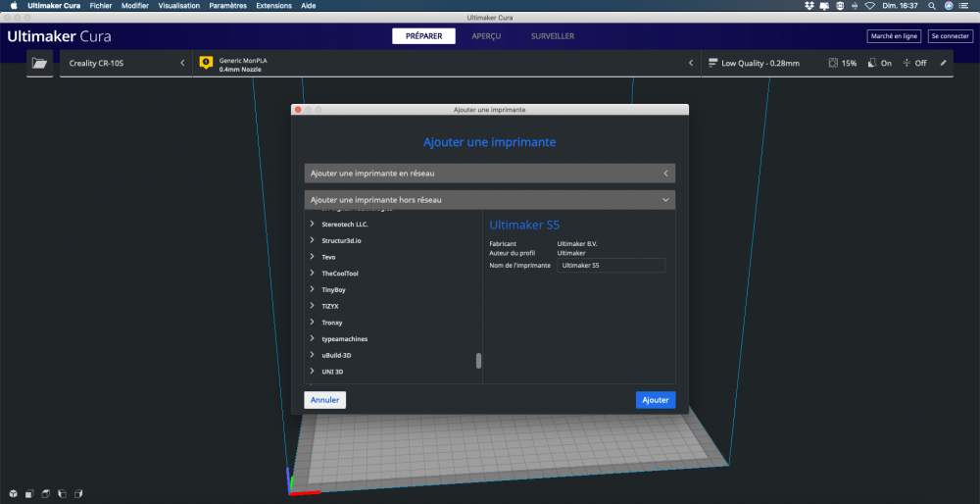
Task: Expand the TheCoolTool manufacturer
Action: tap(312, 274)
